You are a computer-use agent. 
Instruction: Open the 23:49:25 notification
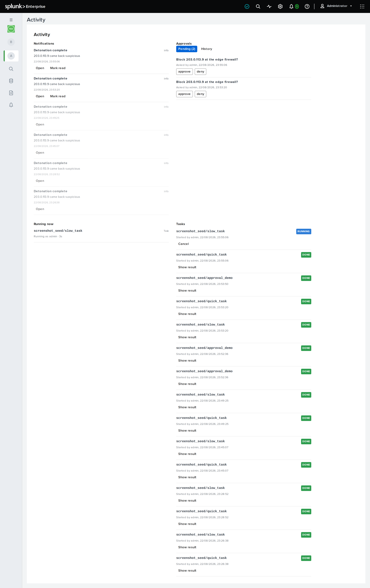(40, 125)
